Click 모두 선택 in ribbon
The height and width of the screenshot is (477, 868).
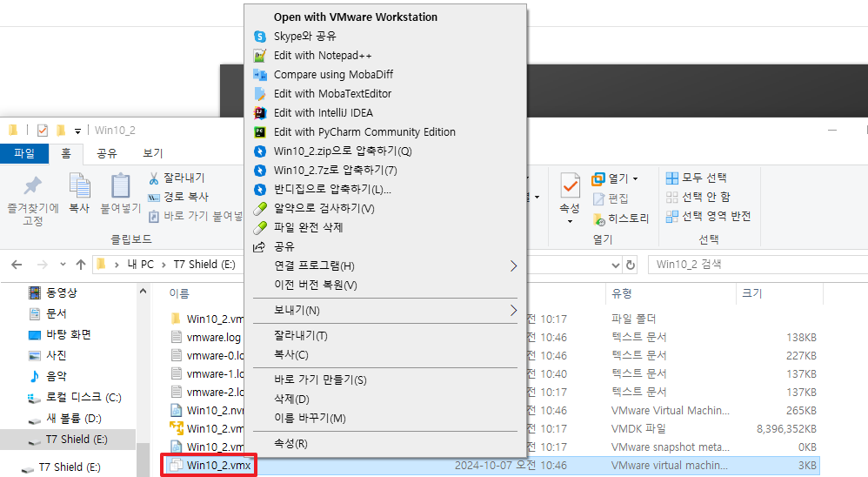[697, 178]
